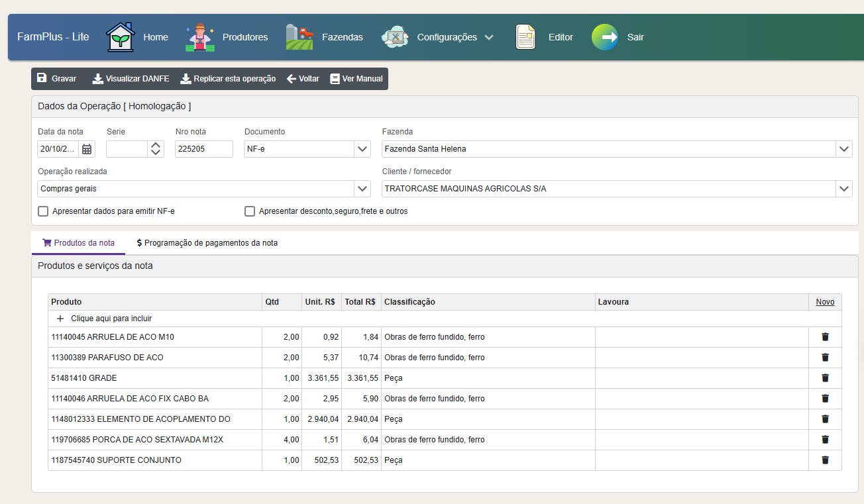Select the Produtos da nota tab
This screenshot has width=864, height=504.
coord(78,243)
